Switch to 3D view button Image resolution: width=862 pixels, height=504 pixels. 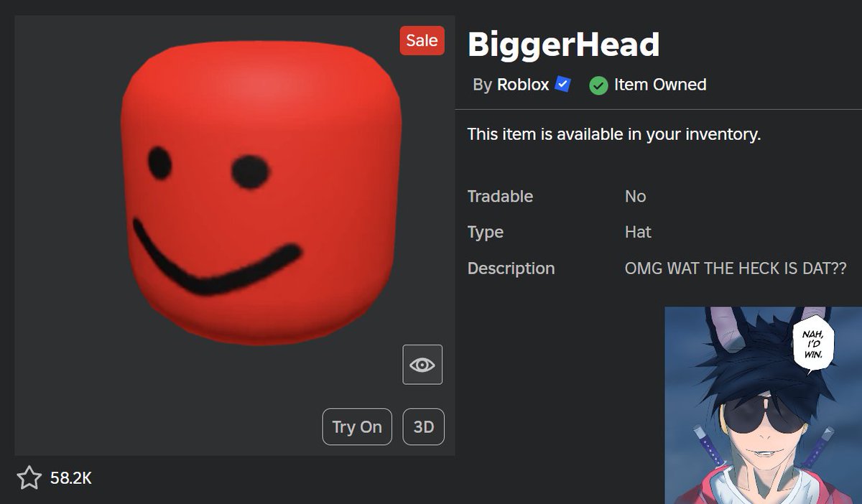pos(424,426)
